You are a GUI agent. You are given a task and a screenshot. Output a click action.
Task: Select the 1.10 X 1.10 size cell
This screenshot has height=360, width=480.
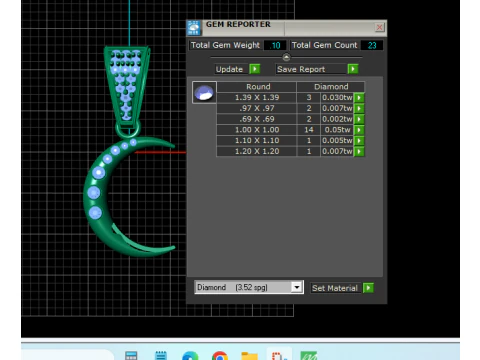(257, 141)
